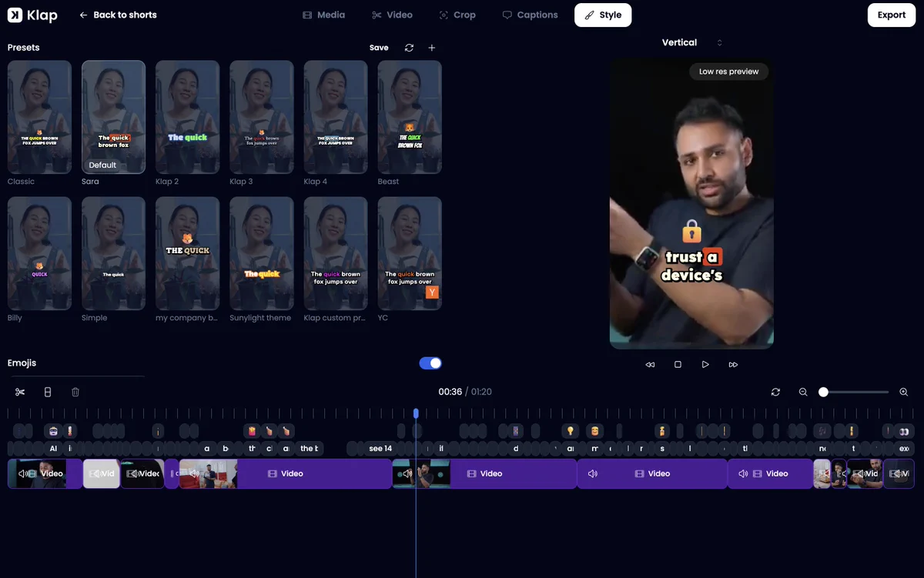This screenshot has width=924, height=578.
Task: Select the lock emoji in preview
Action: [x=691, y=231]
